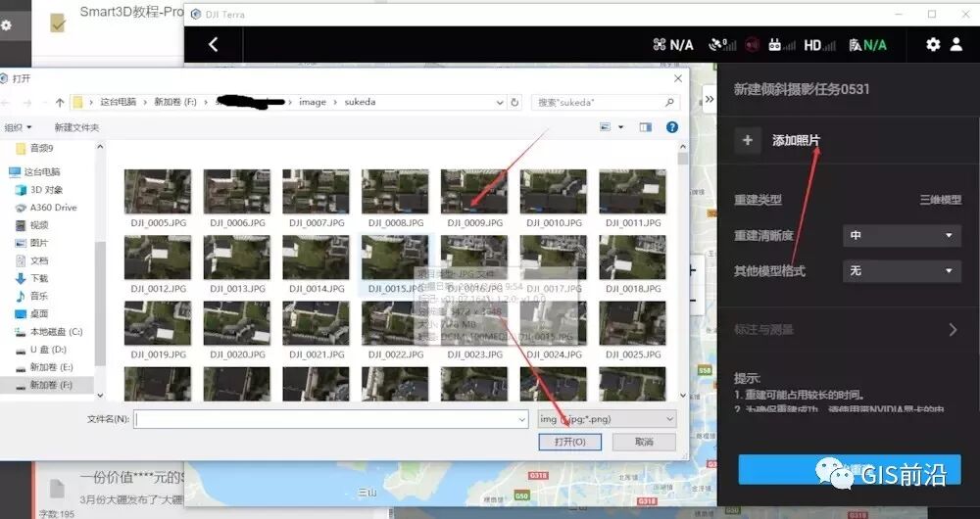Image resolution: width=980 pixels, height=519 pixels.
Task: Click 打开(O) button
Action: point(570,442)
